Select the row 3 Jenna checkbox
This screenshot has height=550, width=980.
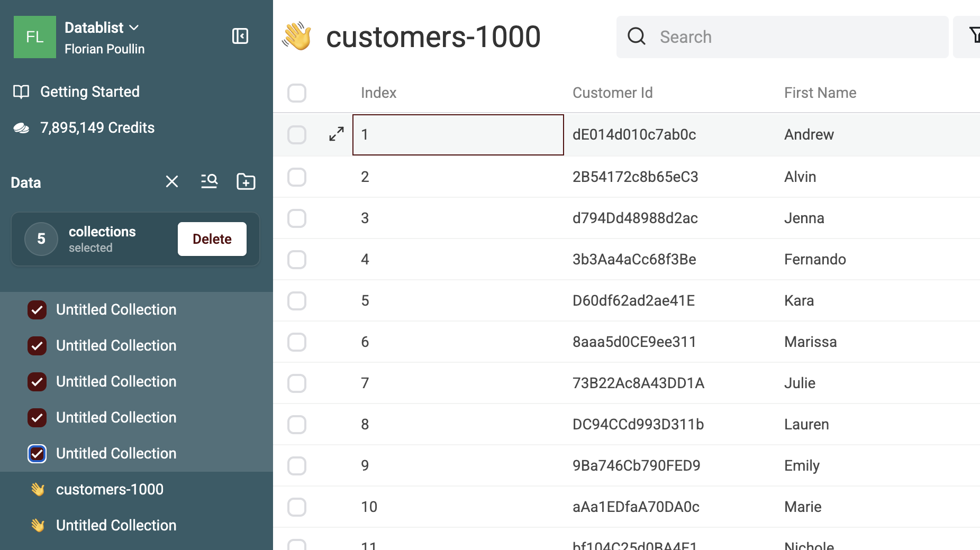tap(297, 218)
